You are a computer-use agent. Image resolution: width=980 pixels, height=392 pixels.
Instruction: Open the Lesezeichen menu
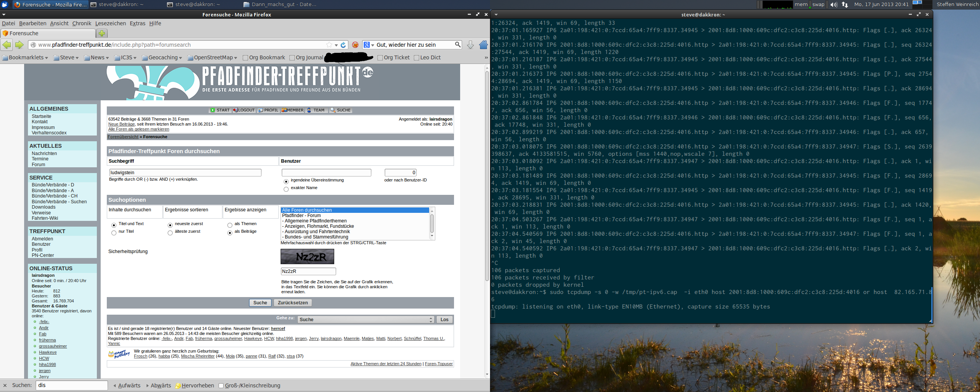(110, 23)
